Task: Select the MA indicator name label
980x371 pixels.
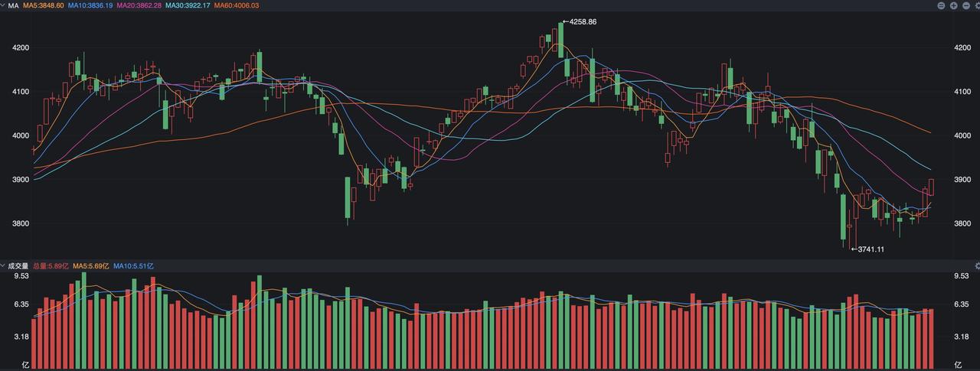Action: (x=13, y=5)
